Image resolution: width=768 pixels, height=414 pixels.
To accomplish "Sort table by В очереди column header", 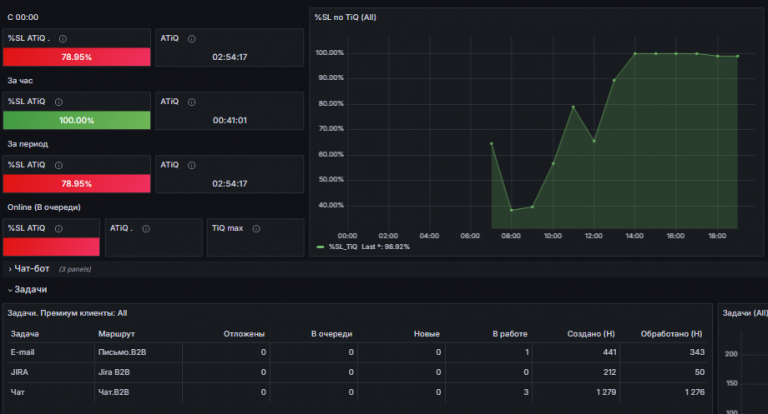I will click(x=332, y=334).
